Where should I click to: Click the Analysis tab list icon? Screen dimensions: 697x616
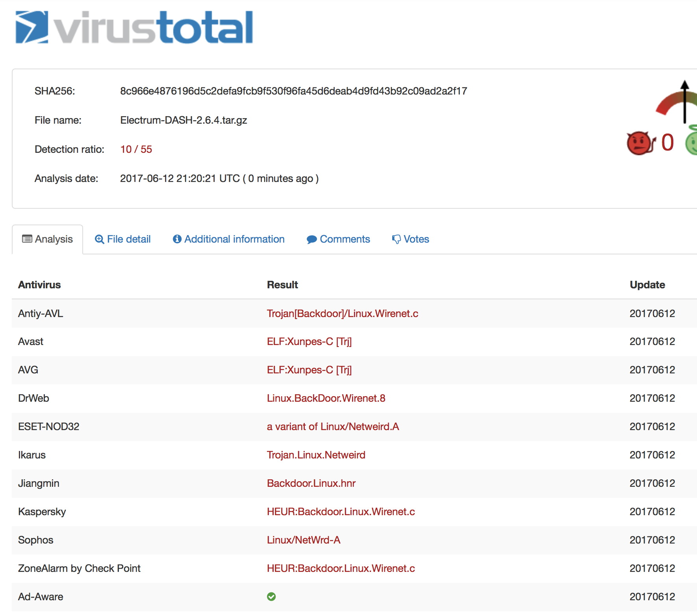point(27,239)
